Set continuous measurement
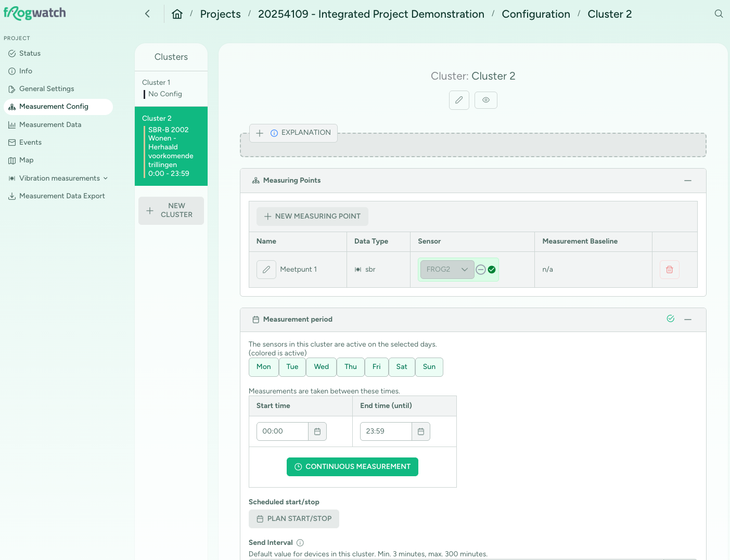This screenshot has height=560, width=730. point(352,467)
